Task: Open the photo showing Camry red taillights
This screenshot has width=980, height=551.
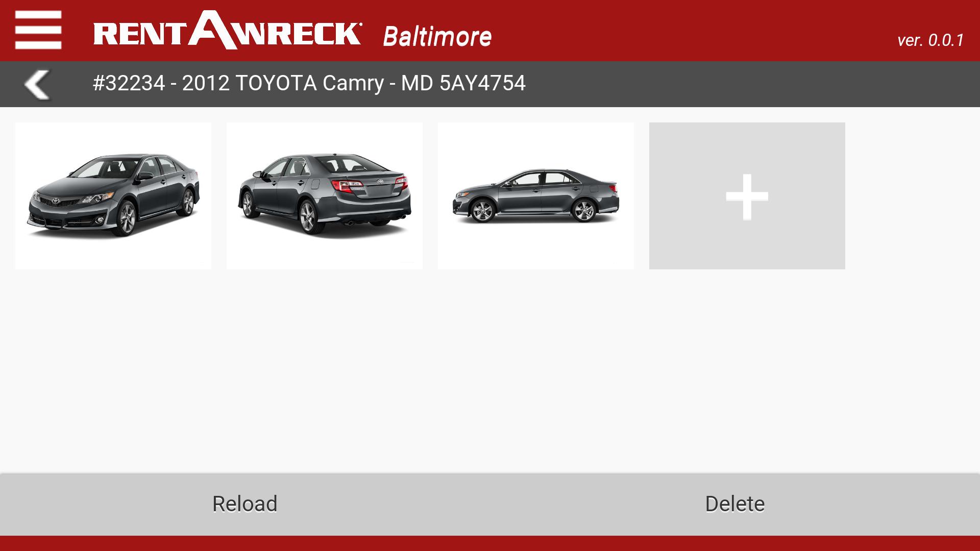Action: 325,196
